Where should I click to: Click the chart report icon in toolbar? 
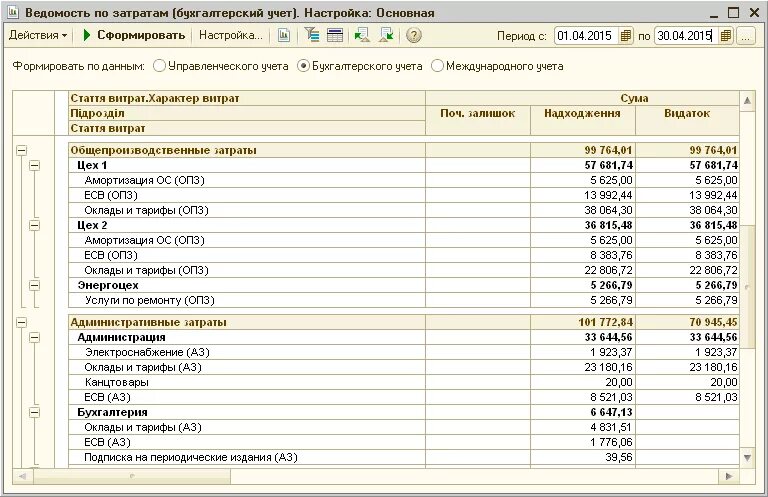(x=284, y=35)
